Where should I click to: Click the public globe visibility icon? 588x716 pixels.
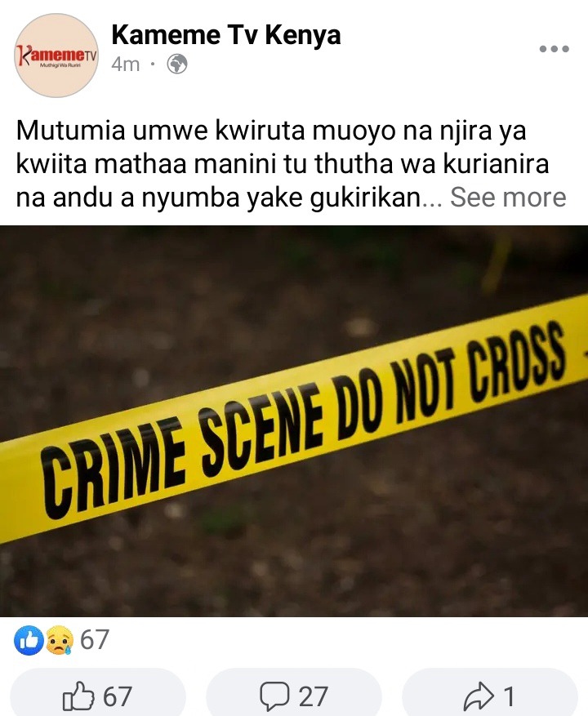pyautogui.click(x=177, y=64)
